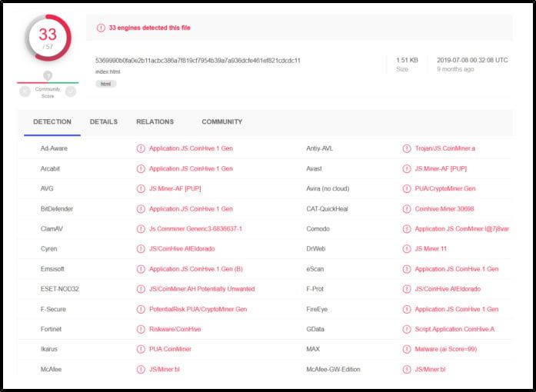Click the Emsisoft Application.JS.CoinHive.1.Gen (B) result
Image resolution: width=536 pixels, height=392 pixels.
(196, 269)
